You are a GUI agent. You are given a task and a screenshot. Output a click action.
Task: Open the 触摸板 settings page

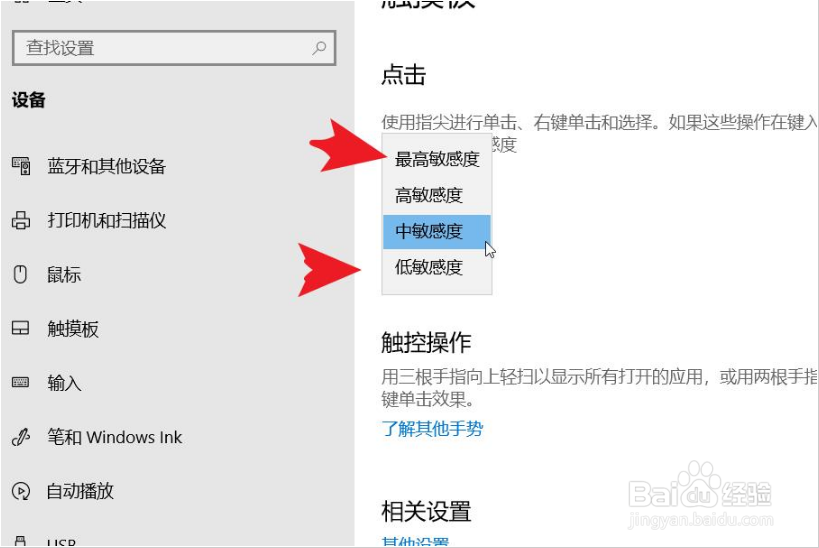point(73,329)
